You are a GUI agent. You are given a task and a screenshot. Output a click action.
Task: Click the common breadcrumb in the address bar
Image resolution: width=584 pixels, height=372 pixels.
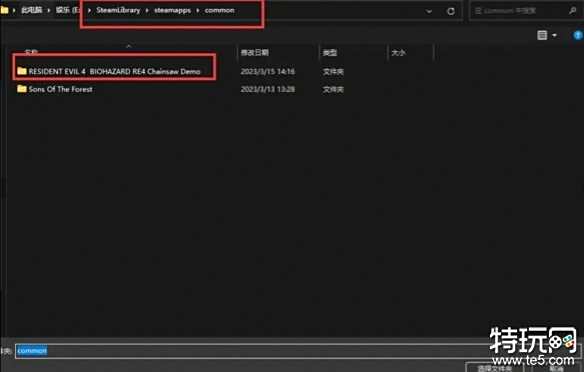pos(219,10)
